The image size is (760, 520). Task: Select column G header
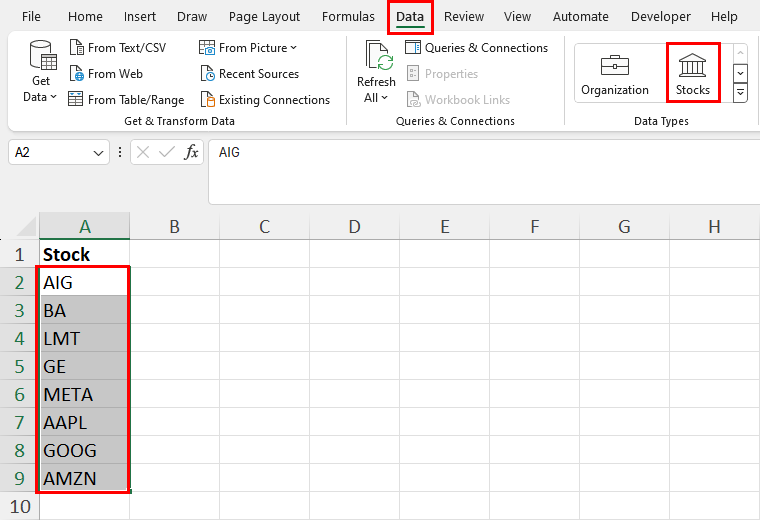(624, 226)
